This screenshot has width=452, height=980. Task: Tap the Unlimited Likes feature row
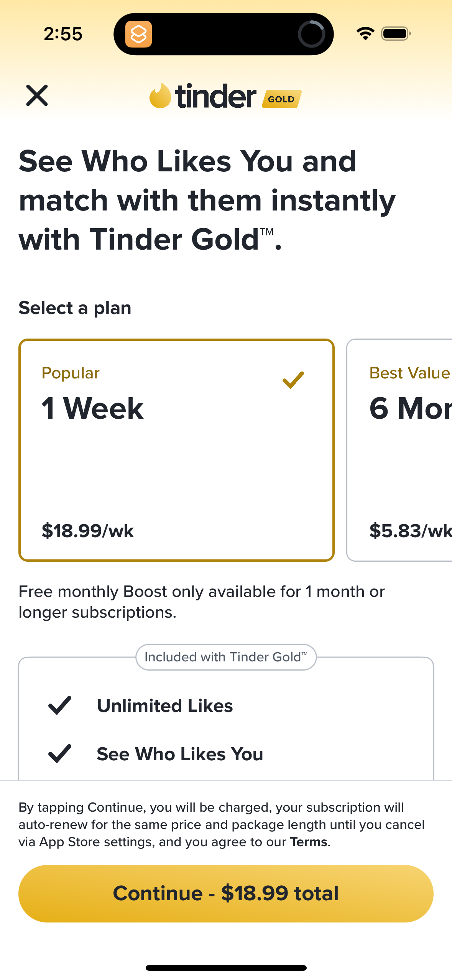click(165, 705)
